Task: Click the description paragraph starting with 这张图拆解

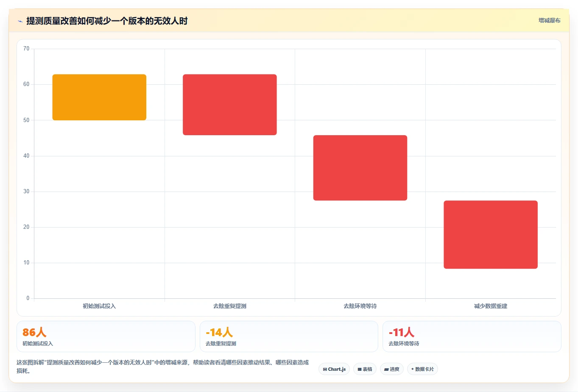Action: click(x=163, y=367)
